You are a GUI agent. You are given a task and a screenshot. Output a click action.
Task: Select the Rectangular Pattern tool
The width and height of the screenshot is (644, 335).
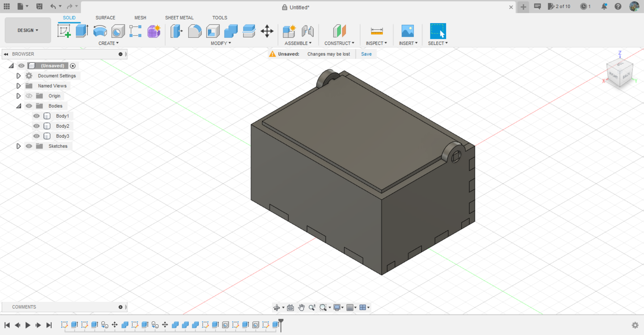click(136, 31)
